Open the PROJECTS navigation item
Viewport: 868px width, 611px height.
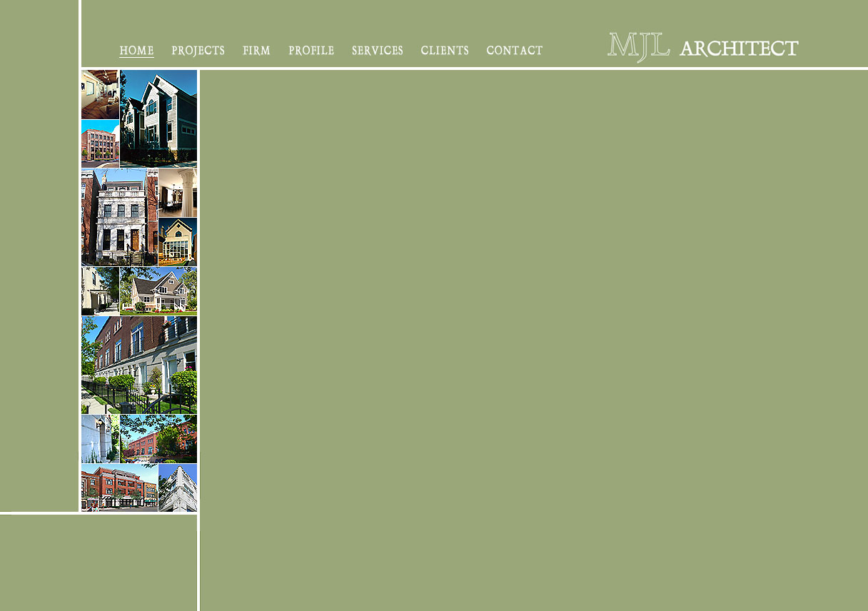(198, 51)
